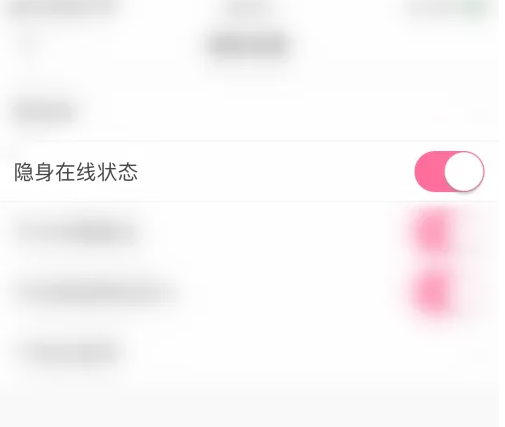The height and width of the screenshot is (427, 505).
Task: Click the blurred clock text in status bar
Action: [x=248, y=6]
